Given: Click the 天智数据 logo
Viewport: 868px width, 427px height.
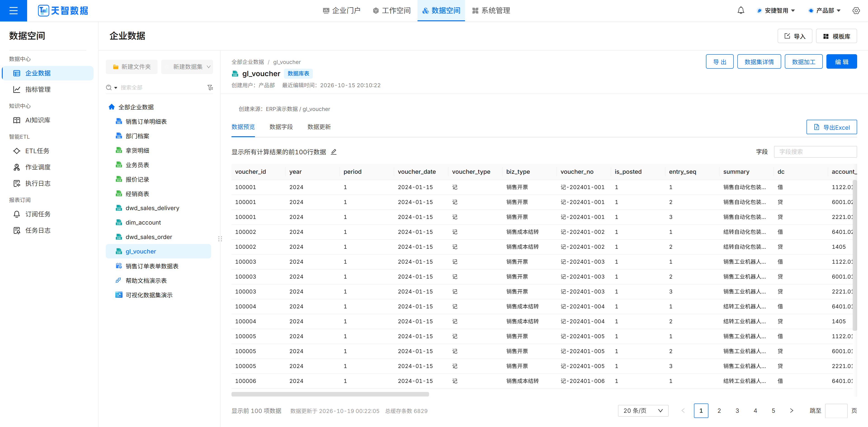Looking at the screenshot, I should [63, 11].
